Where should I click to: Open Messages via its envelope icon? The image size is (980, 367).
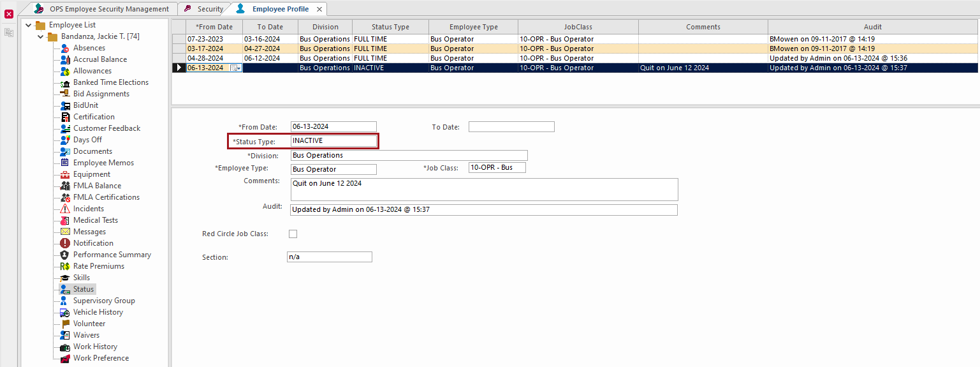point(65,232)
